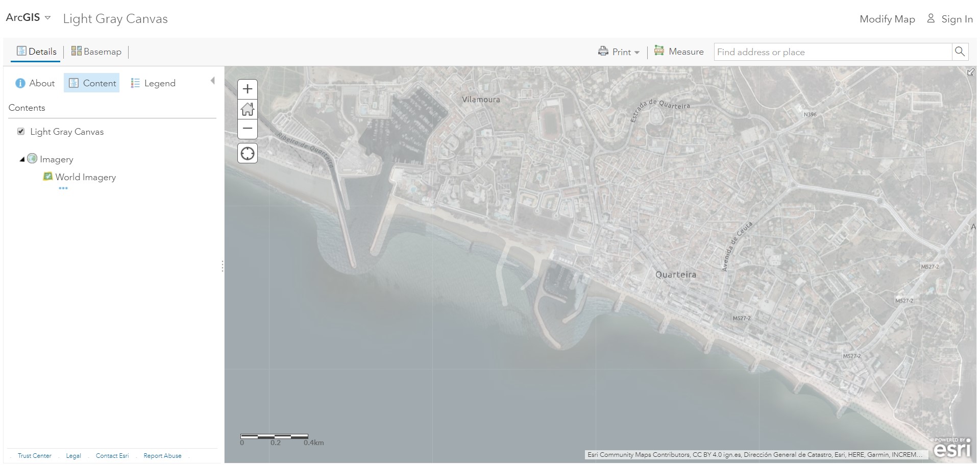Zoom in on the map

pos(248,89)
